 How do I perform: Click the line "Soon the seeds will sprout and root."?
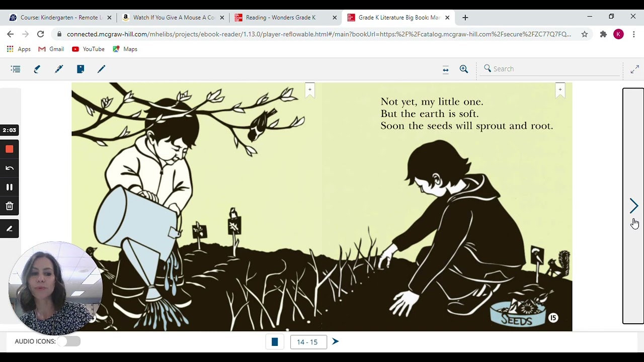pyautogui.click(x=467, y=126)
